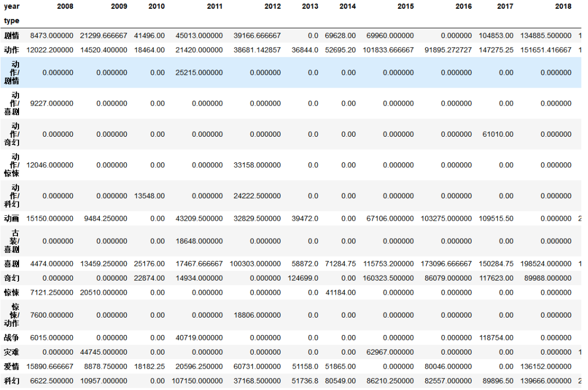Screen dimensions: 588x390
Task: Select cell value 38681.142857
Action: tap(257, 50)
